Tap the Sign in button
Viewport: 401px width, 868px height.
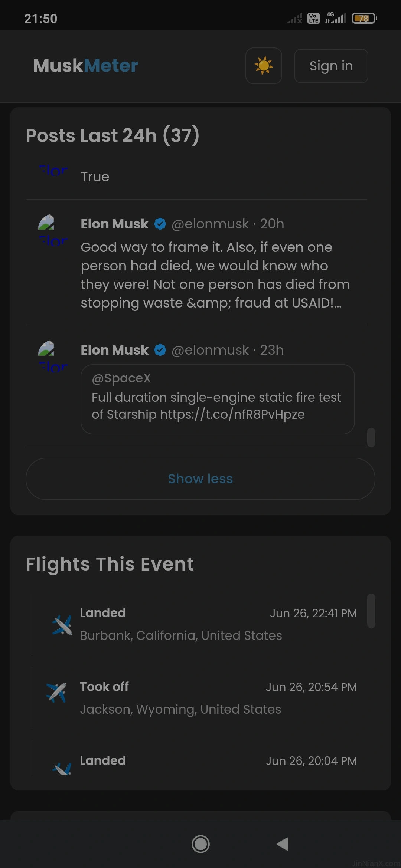coord(331,66)
